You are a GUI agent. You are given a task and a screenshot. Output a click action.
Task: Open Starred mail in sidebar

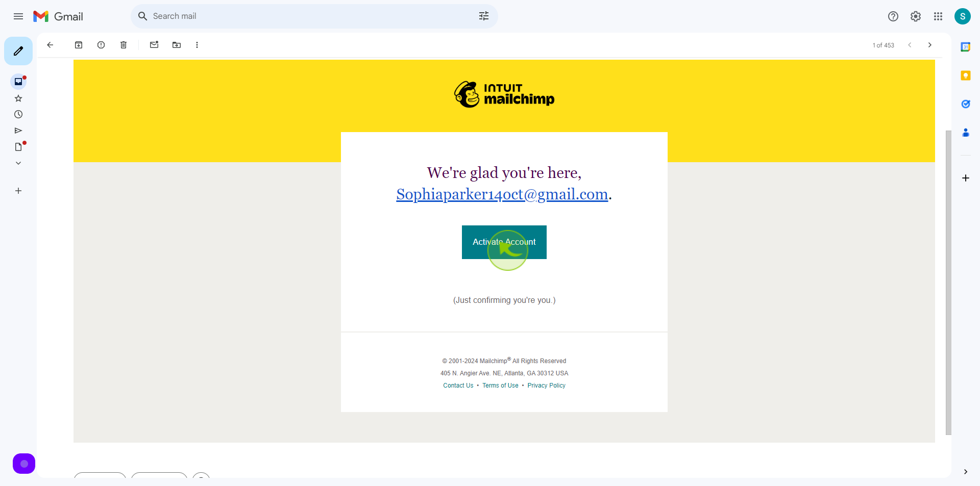(x=18, y=98)
